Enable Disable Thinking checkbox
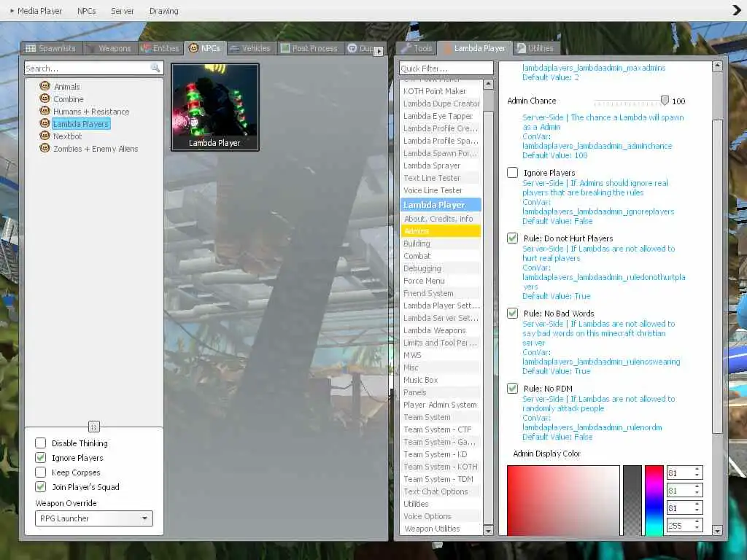This screenshot has width=747, height=560. pyautogui.click(x=41, y=443)
